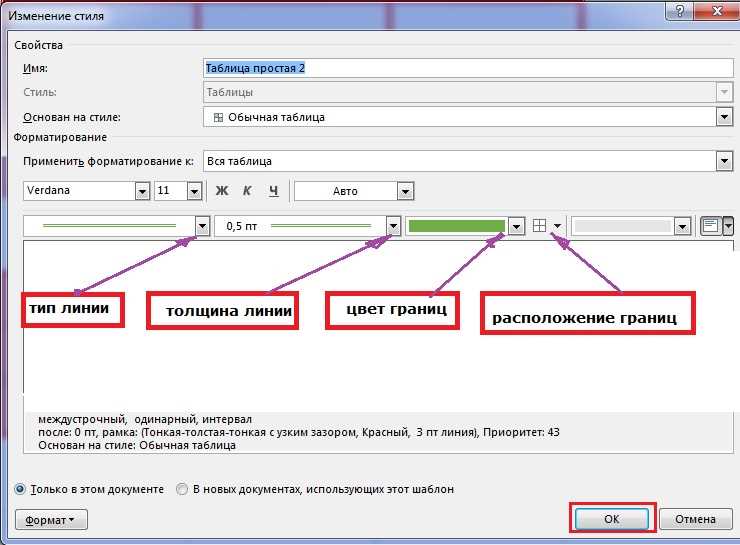The image size is (740, 545).
Task: Open the cell alignment dropdown arrow
Action: tap(728, 226)
